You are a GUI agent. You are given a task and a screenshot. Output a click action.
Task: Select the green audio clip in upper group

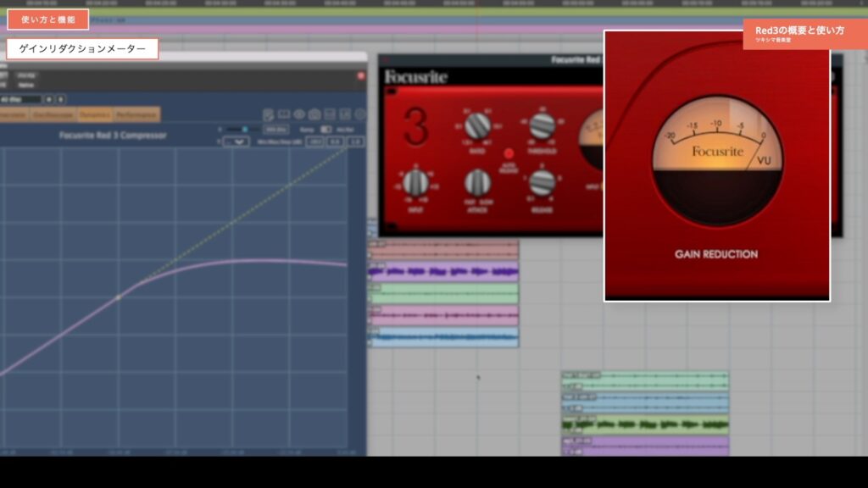pos(443,293)
